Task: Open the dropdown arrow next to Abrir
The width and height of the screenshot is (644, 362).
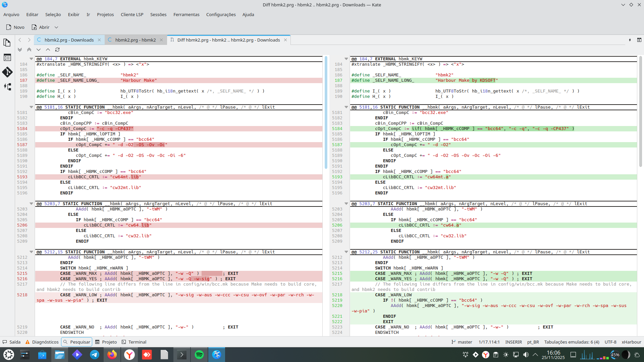Action: 56,27
